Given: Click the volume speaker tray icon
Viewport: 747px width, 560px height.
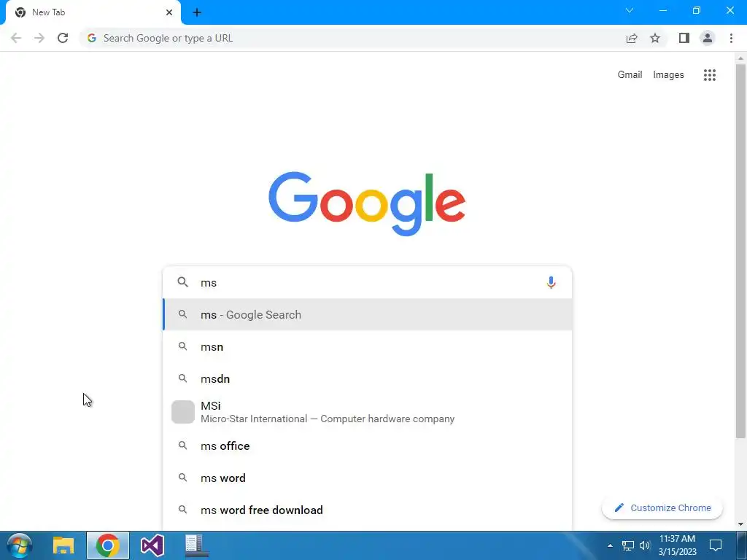Looking at the screenshot, I should tap(645, 545).
